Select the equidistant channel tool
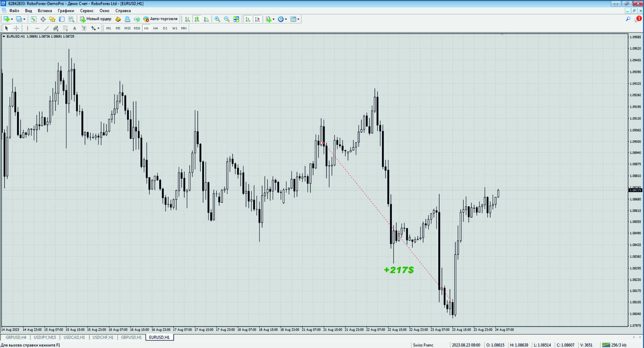Viewport: 644px width, 348px height. point(56,28)
